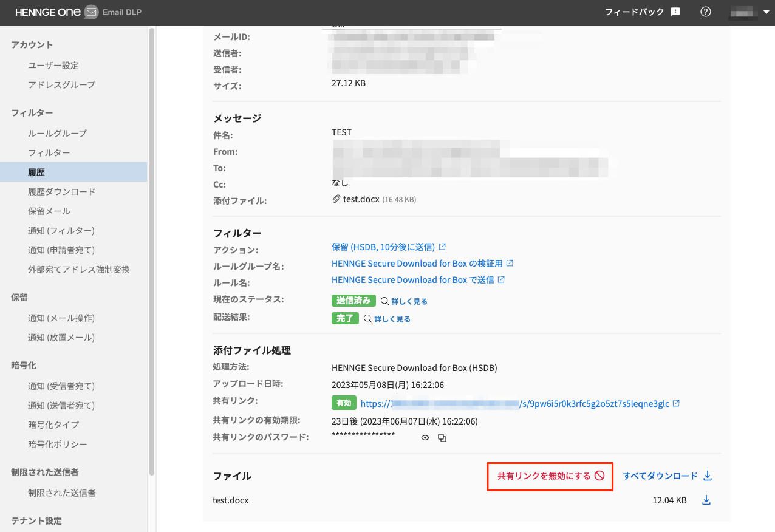Viewport: 775px width, 532px height.
Task: Open the HENNGE Secure Download for Box の検証用 link
Action: (417, 263)
